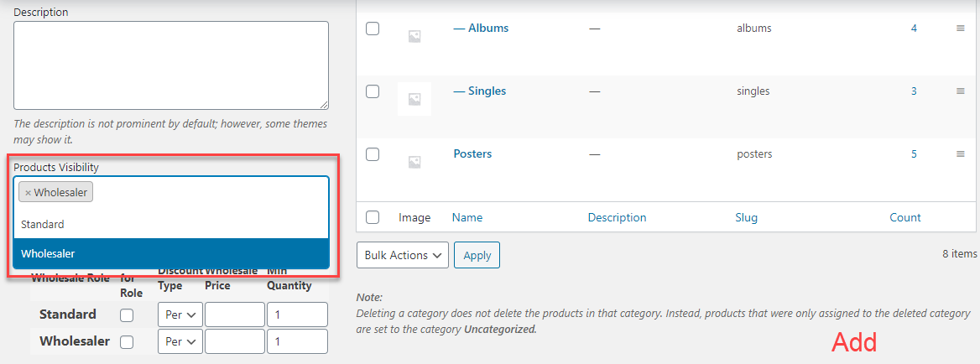980x364 pixels.
Task: Tick the Singles category checkbox
Action: (x=373, y=91)
